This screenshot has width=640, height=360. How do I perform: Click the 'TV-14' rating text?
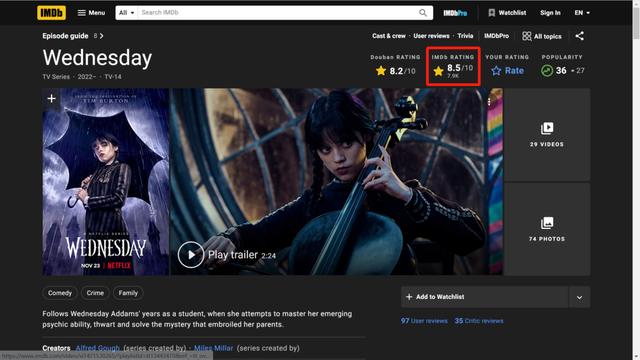[x=113, y=77]
